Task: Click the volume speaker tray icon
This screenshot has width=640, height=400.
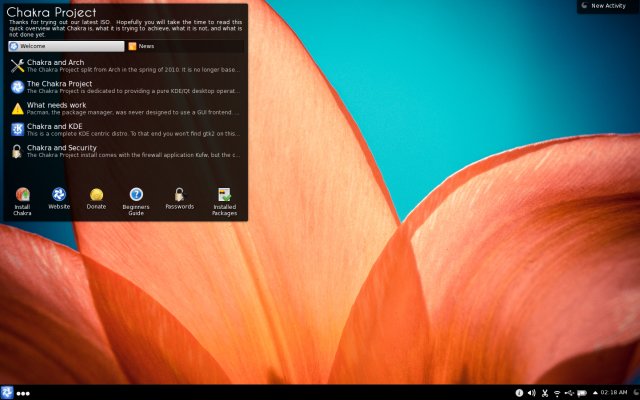Action: (x=531, y=393)
